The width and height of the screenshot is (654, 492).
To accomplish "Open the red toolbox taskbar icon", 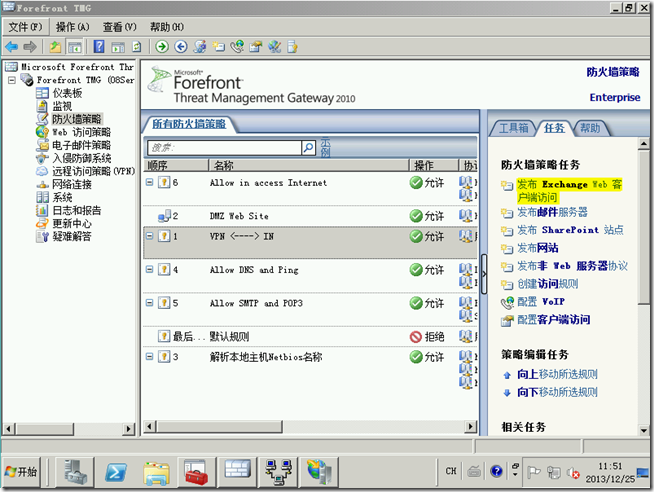I will [196, 472].
